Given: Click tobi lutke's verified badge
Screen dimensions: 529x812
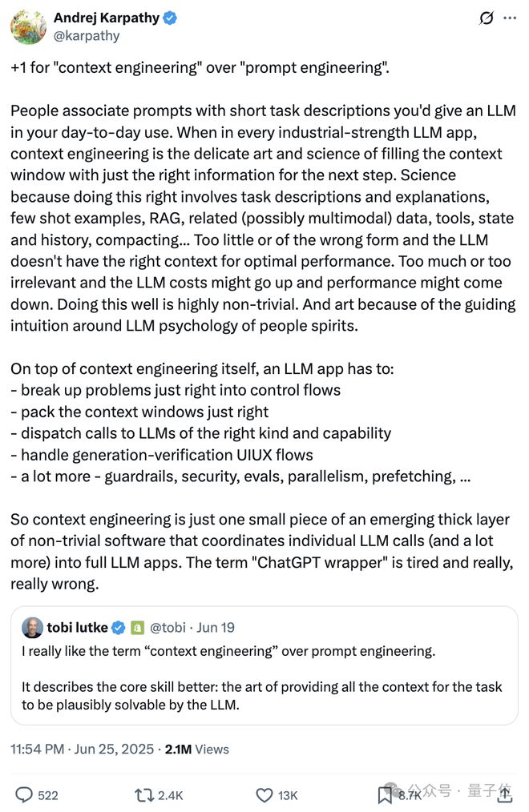Looking at the screenshot, I should [119, 628].
